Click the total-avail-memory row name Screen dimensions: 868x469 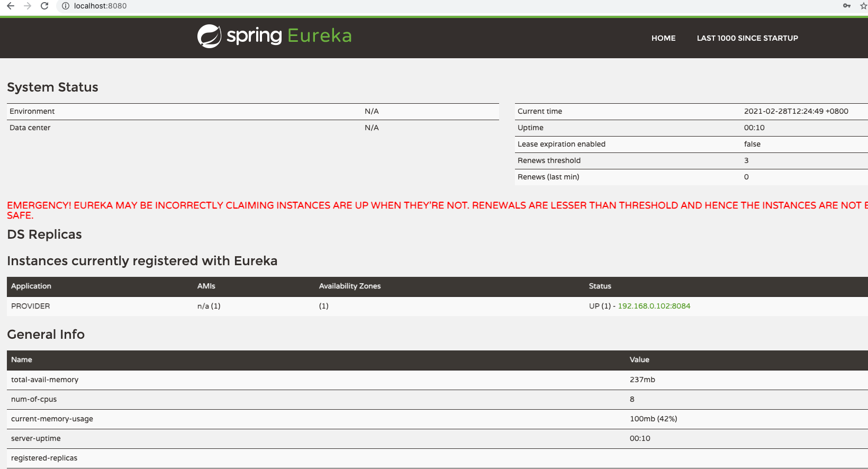[x=45, y=380]
